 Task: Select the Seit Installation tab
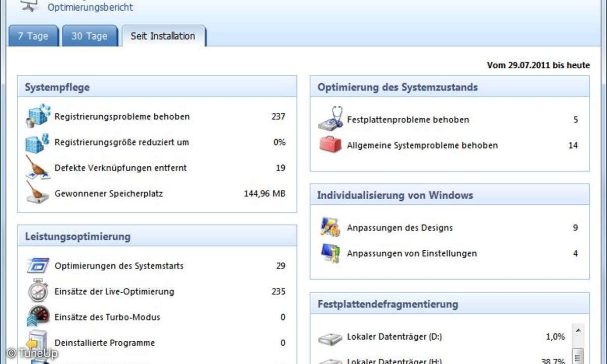pyautogui.click(x=163, y=36)
